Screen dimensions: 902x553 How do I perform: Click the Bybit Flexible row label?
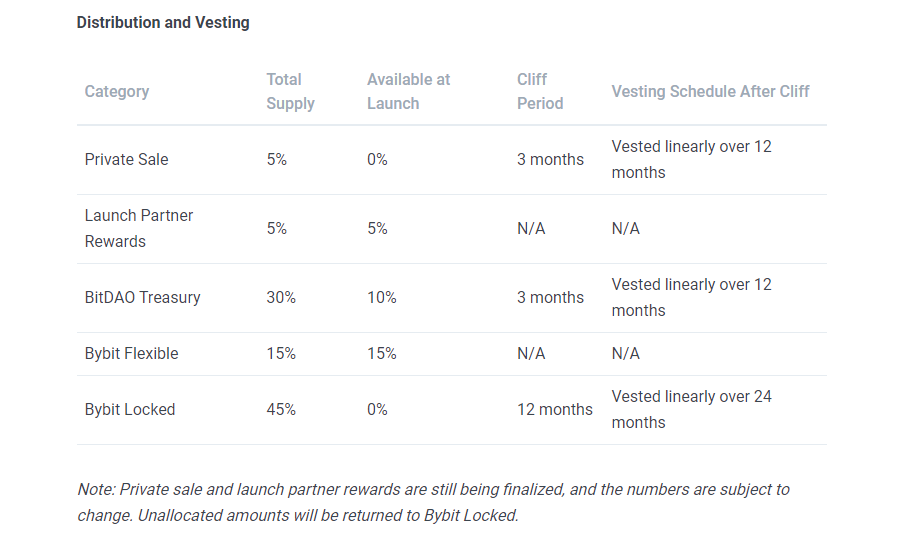pos(131,353)
